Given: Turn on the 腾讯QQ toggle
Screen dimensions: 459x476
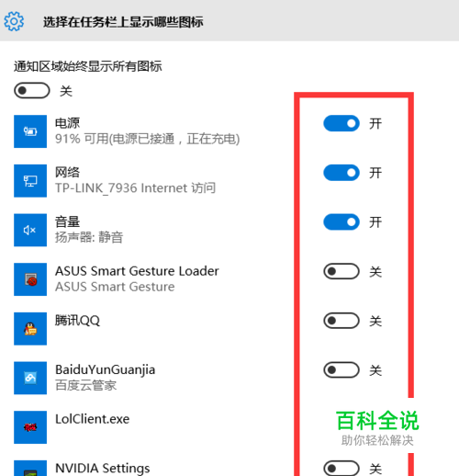Looking at the screenshot, I should coord(341,321).
